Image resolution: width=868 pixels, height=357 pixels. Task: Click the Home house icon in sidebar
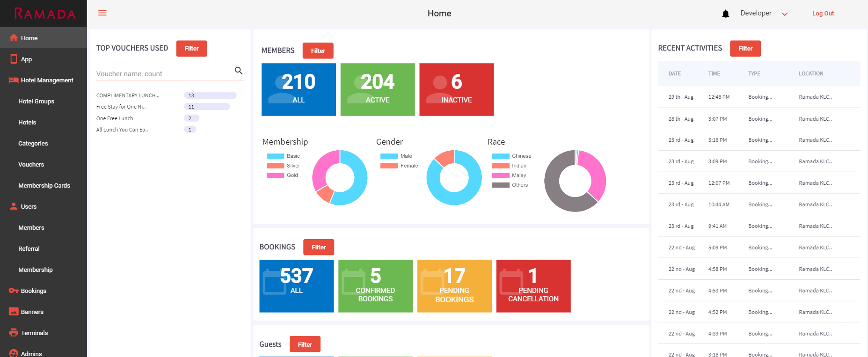tap(14, 38)
